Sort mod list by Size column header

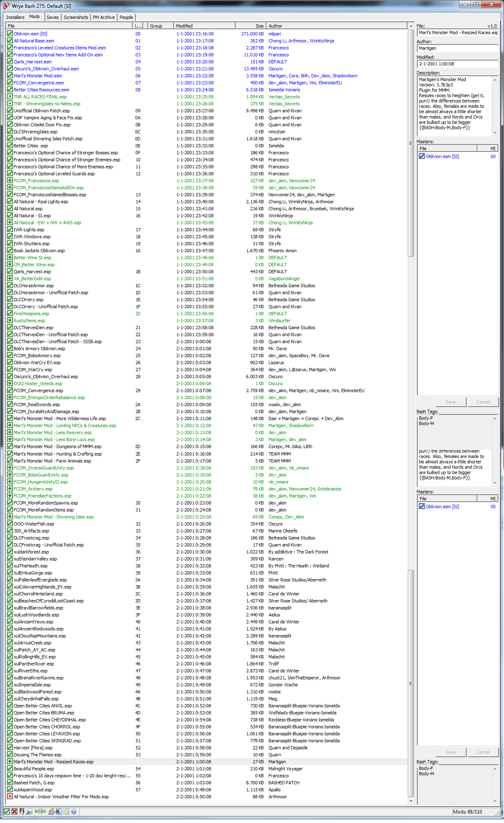pos(250,26)
